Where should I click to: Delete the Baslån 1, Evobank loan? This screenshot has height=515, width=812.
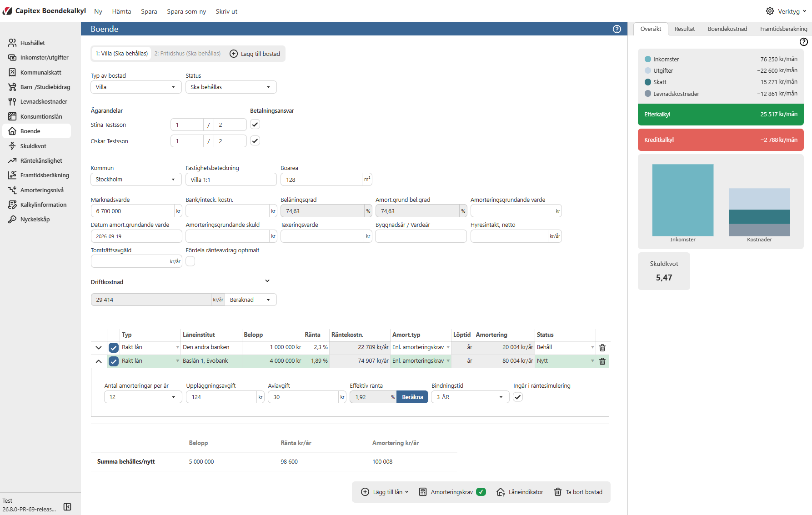click(602, 361)
